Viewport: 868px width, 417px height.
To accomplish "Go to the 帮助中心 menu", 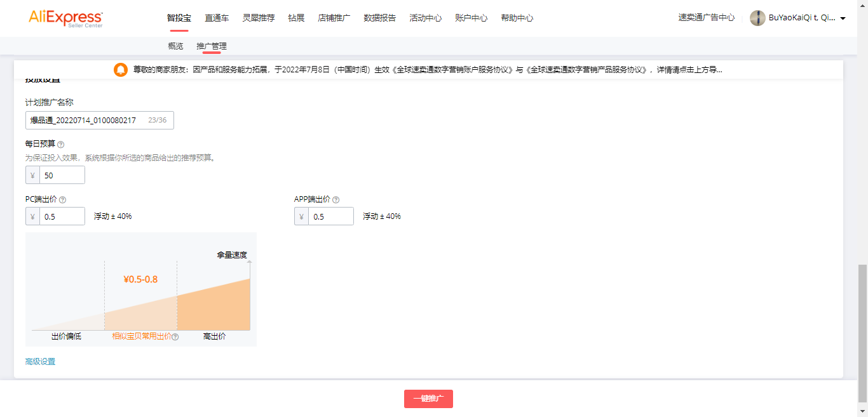I will point(517,18).
